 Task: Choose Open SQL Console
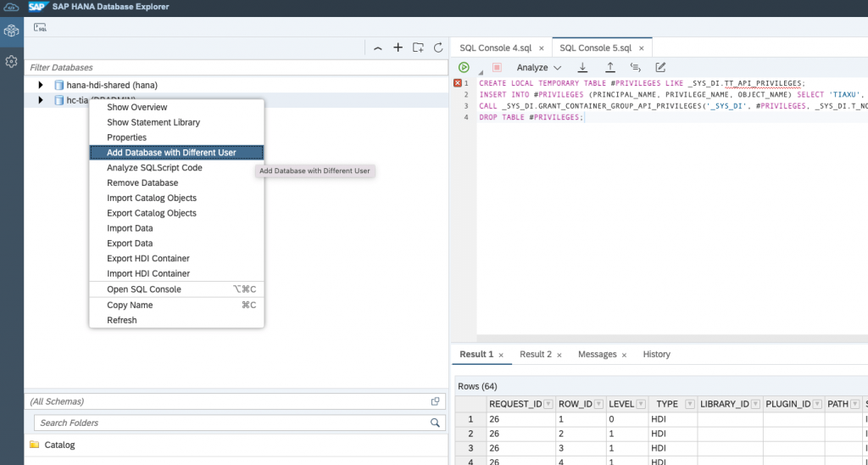tap(176, 289)
